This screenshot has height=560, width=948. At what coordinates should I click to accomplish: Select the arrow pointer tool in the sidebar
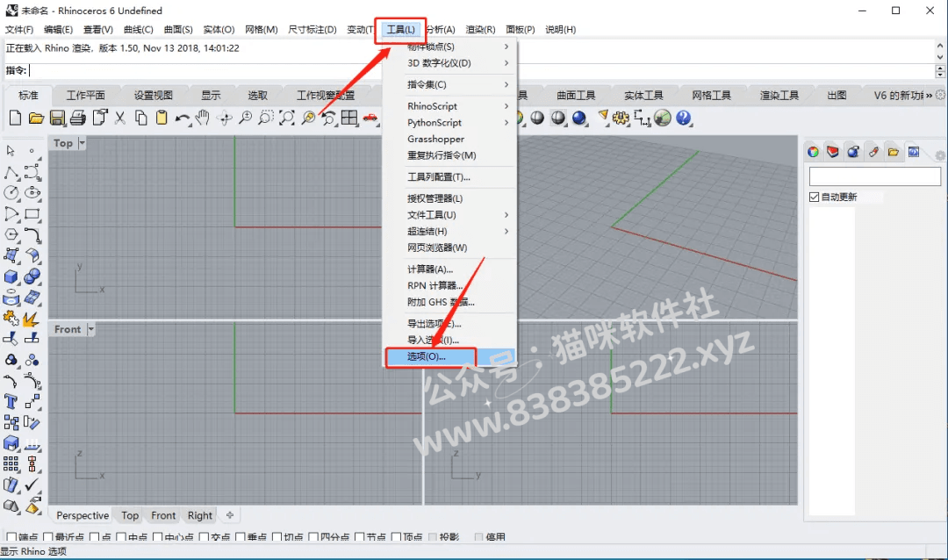tap(11, 151)
